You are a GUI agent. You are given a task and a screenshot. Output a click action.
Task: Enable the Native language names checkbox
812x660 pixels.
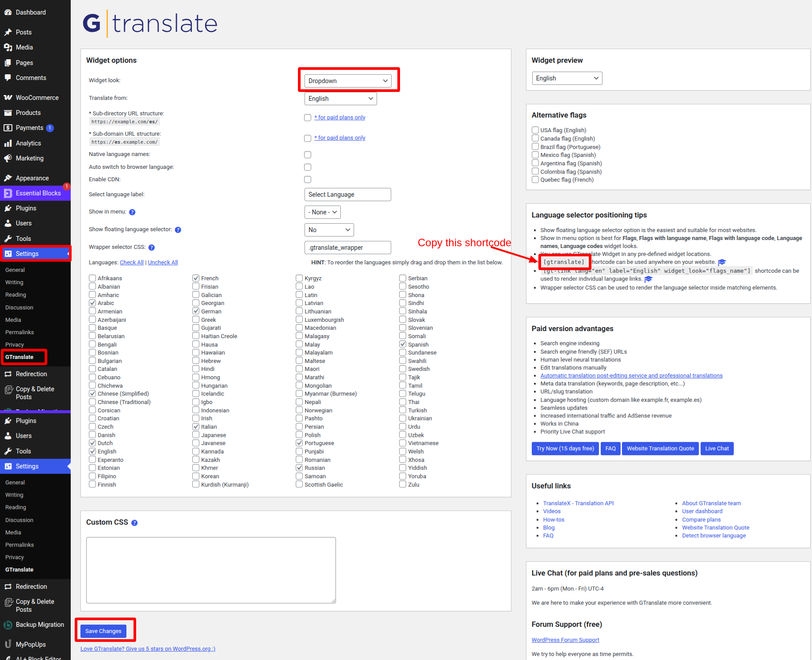pos(308,155)
